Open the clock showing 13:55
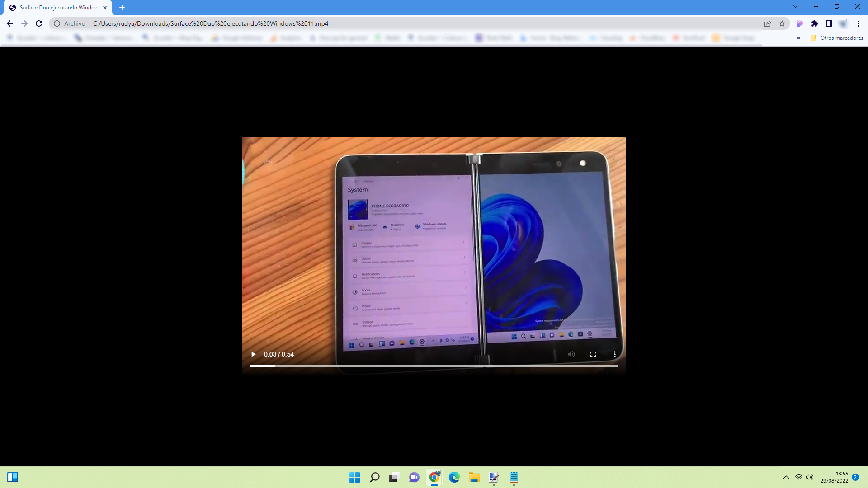868x488 pixels. 835,477
